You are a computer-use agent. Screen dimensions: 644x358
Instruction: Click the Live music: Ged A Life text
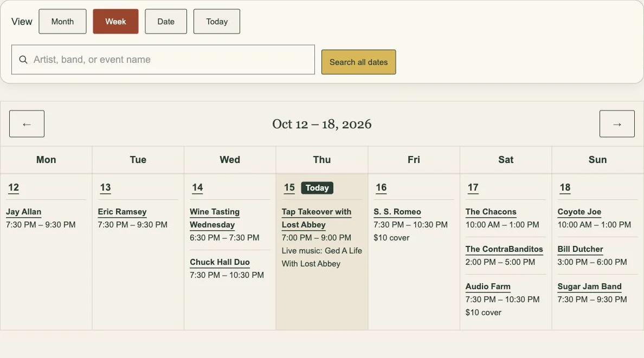pos(322,251)
